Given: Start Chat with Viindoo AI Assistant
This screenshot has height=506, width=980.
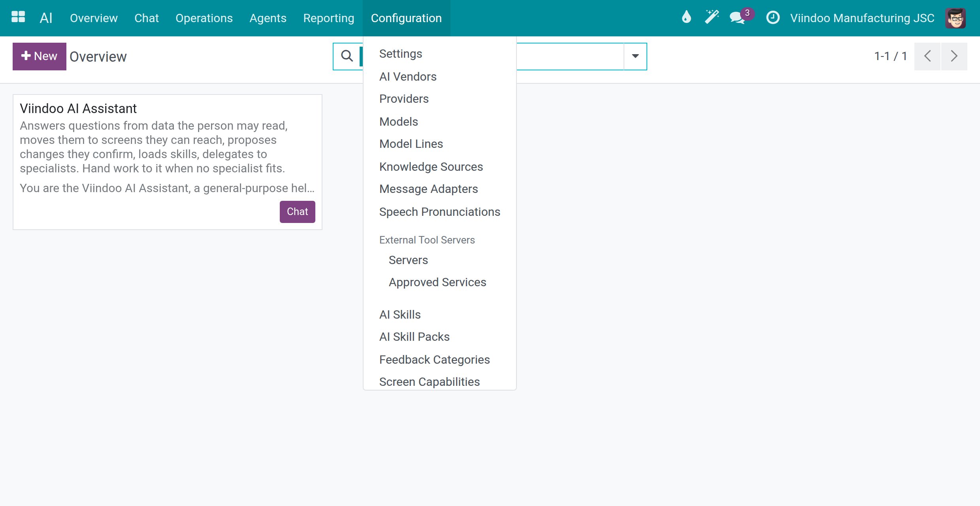Looking at the screenshot, I should pos(297,211).
